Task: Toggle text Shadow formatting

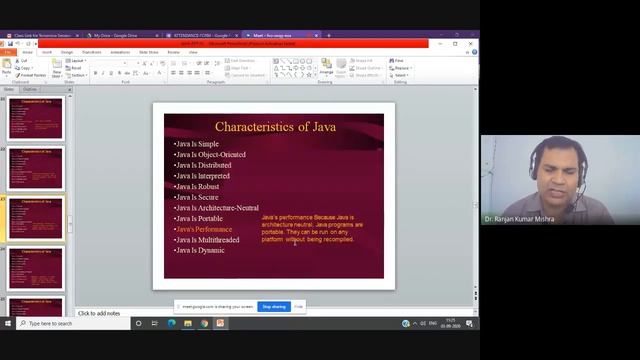Action: pos(119,73)
